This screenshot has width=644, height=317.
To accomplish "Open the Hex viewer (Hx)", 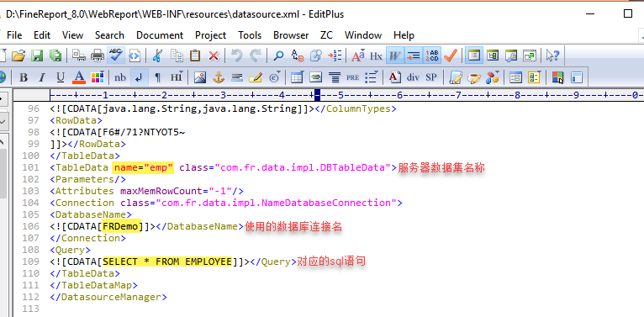I will pos(376,55).
